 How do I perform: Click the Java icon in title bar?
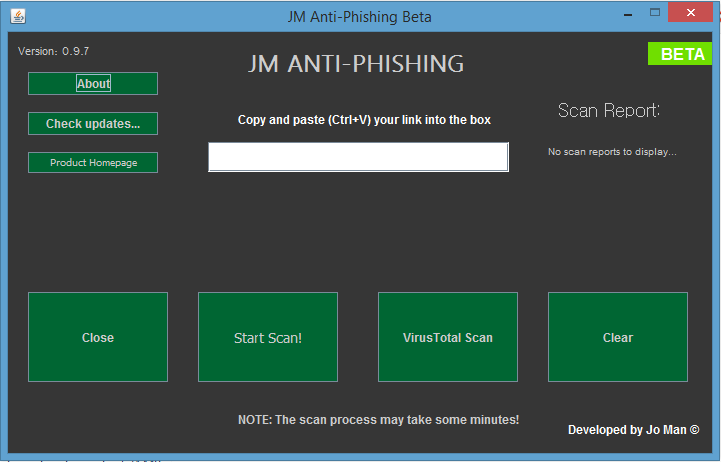[18, 17]
